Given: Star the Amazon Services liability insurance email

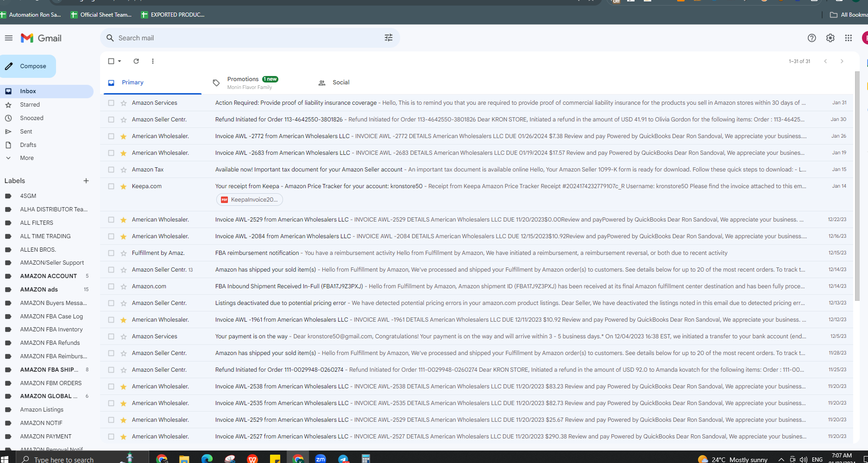Looking at the screenshot, I should (124, 103).
